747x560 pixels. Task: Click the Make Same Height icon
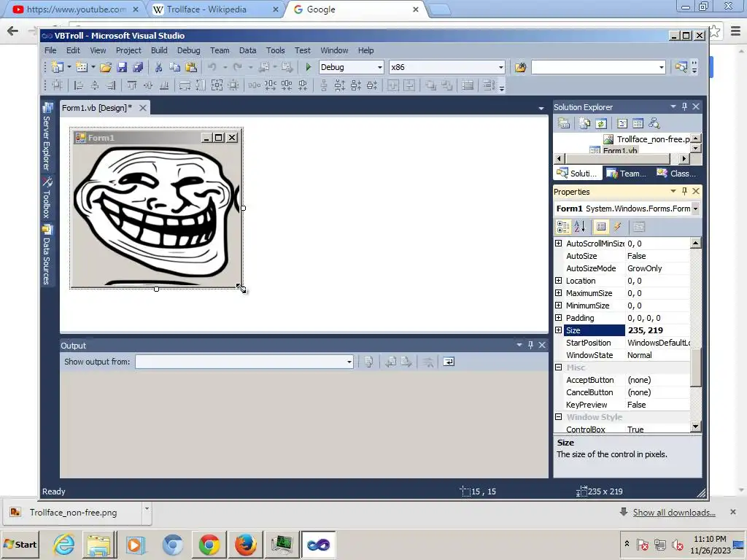(201, 85)
